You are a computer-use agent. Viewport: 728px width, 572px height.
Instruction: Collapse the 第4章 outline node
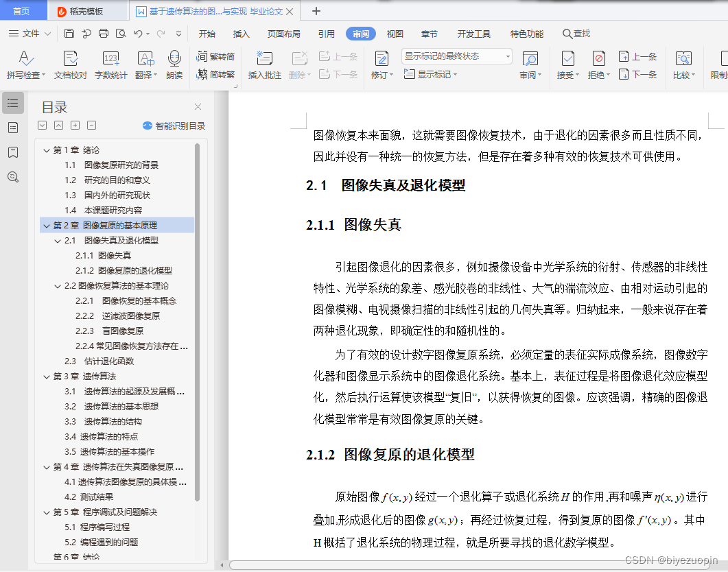[x=47, y=467]
